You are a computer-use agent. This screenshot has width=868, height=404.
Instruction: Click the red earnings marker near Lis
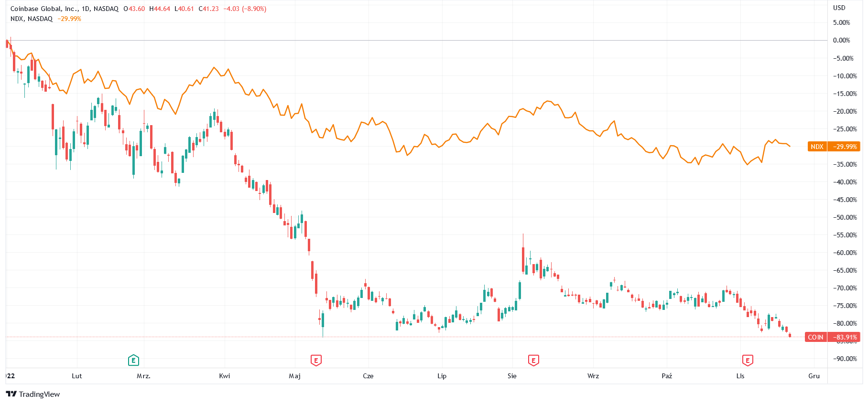[x=748, y=361]
